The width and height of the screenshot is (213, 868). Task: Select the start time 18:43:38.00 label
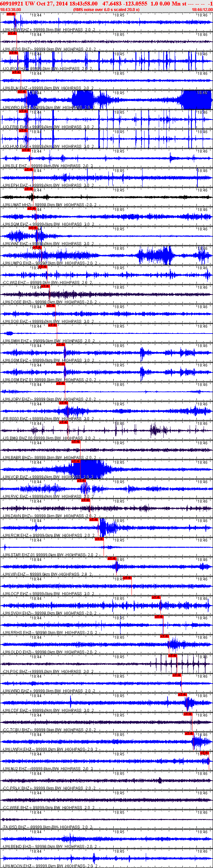(10, 10)
